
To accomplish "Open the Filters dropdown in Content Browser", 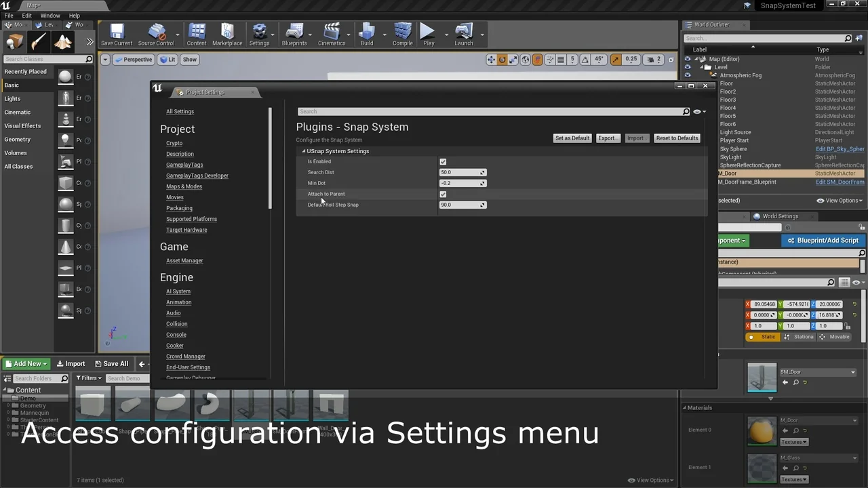I will point(89,378).
